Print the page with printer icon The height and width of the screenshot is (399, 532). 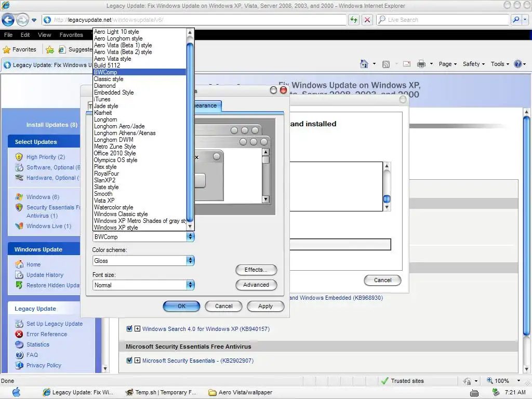421,64
